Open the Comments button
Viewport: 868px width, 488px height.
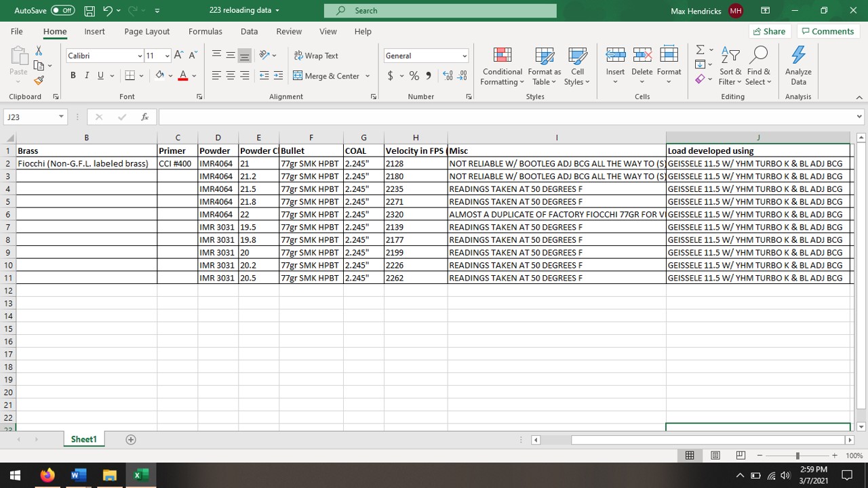(828, 31)
